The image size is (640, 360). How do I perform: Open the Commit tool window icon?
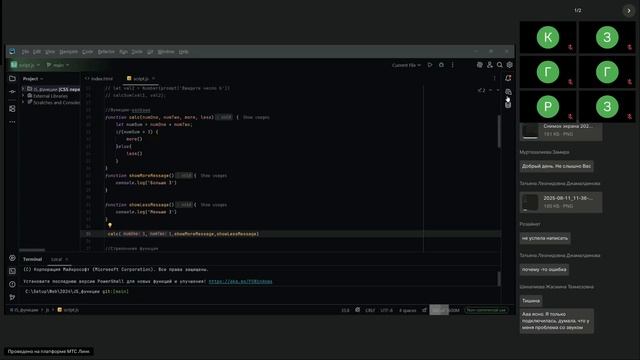pos(12,92)
